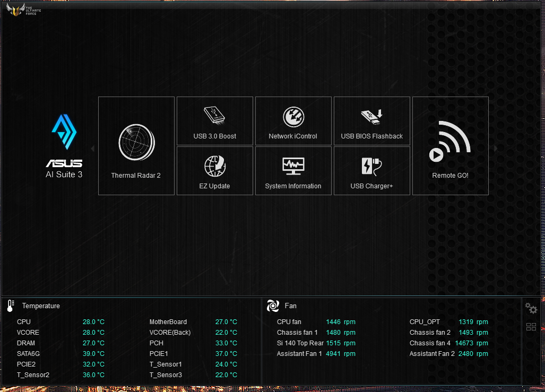Click the PCIE1 temperature label
The image size is (545, 392).
159,354
